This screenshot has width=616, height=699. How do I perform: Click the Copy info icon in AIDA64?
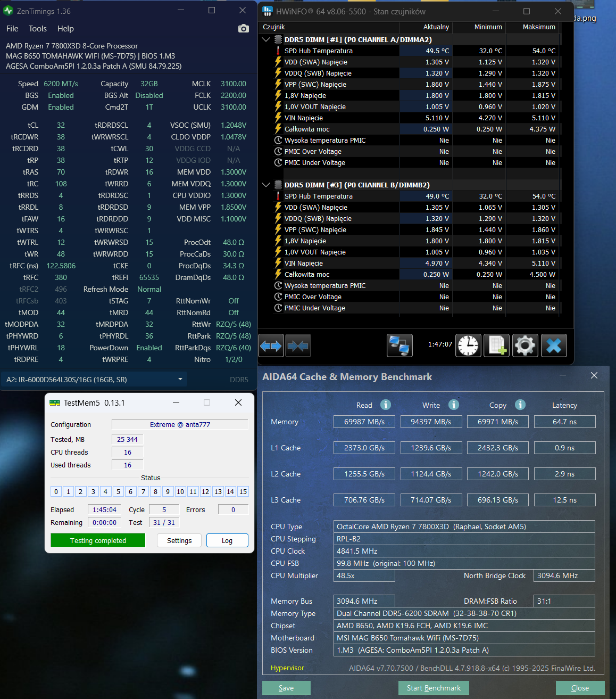[x=520, y=405]
